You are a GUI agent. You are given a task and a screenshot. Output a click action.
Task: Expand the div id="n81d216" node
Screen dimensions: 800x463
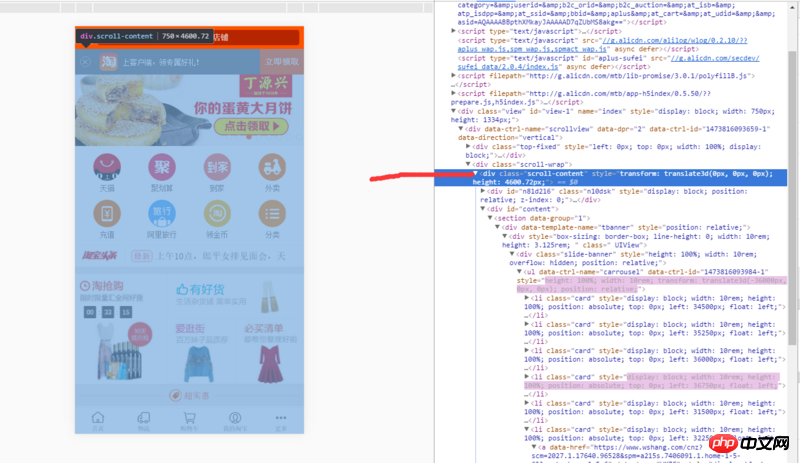pyautogui.click(x=483, y=191)
